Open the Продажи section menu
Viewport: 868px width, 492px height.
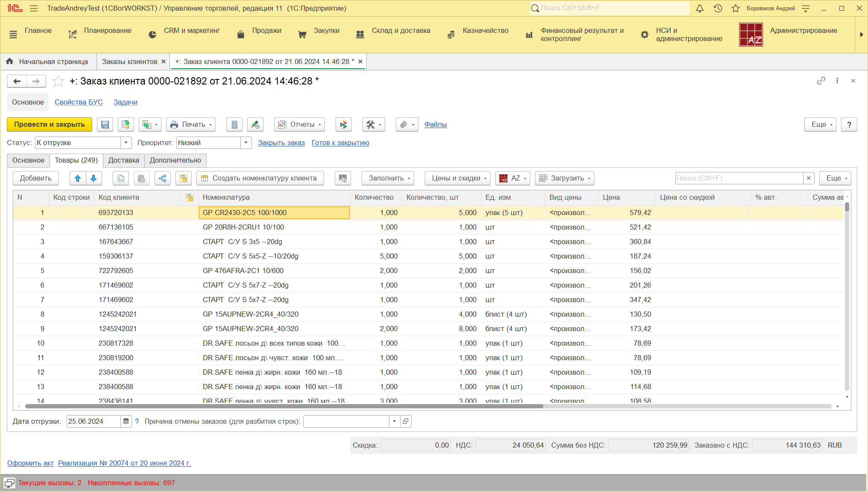tap(266, 31)
